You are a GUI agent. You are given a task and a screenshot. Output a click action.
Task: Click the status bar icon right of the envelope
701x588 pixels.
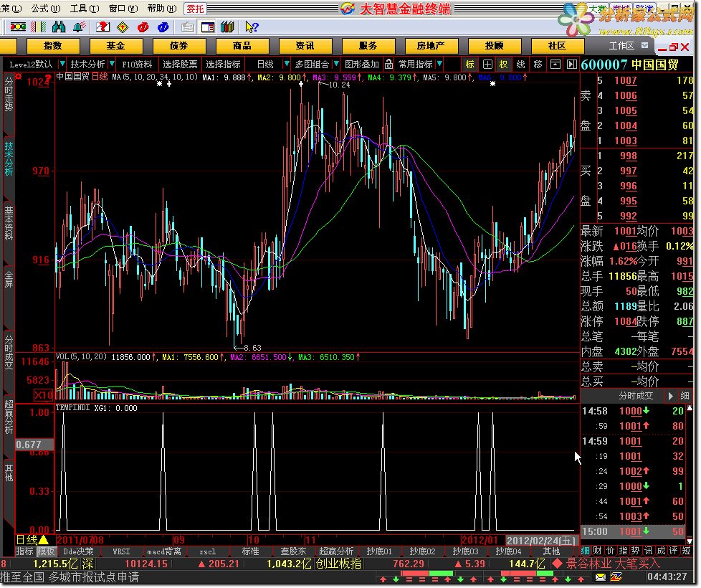pyautogui.click(x=616, y=577)
